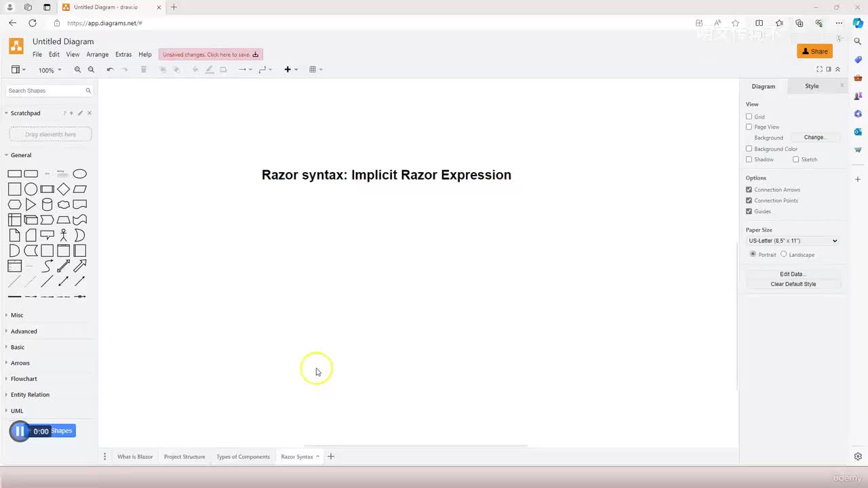Pick the Hexagon shape from General

[x=14, y=205]
